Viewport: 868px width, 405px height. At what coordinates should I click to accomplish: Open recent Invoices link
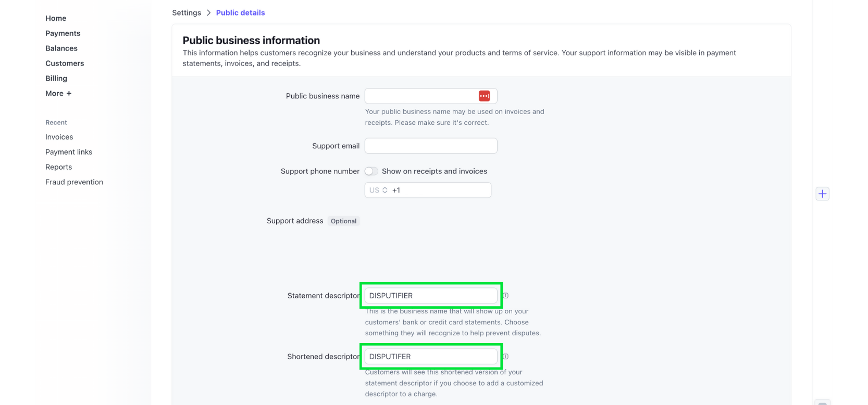point(59,137)
